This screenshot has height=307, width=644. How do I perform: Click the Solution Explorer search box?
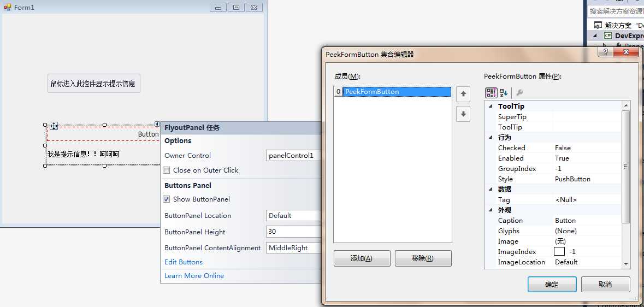point(617,11)
